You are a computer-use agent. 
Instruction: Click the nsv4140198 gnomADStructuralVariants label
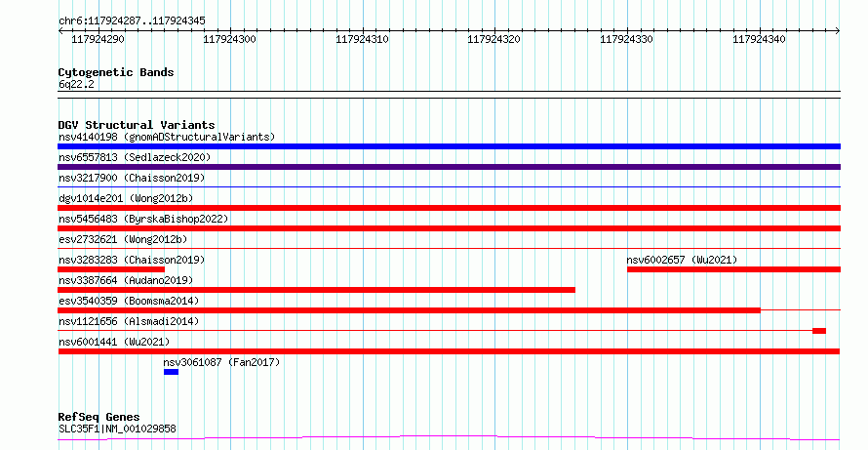click(x=167, y=137)
